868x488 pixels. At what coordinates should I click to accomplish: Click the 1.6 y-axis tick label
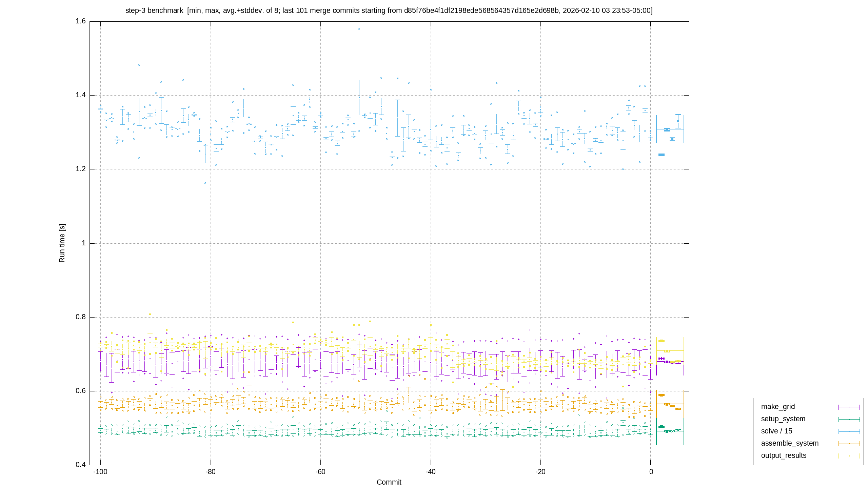pos(81,21)
